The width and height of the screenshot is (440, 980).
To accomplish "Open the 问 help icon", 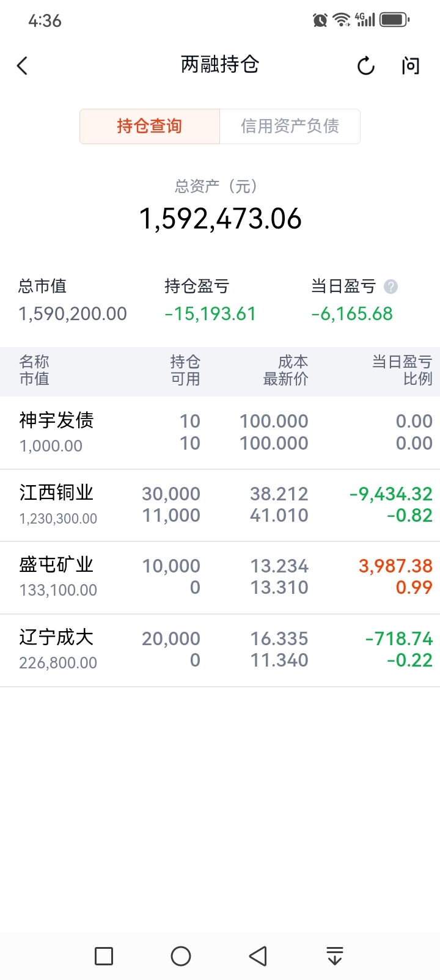I will [411, 65].
